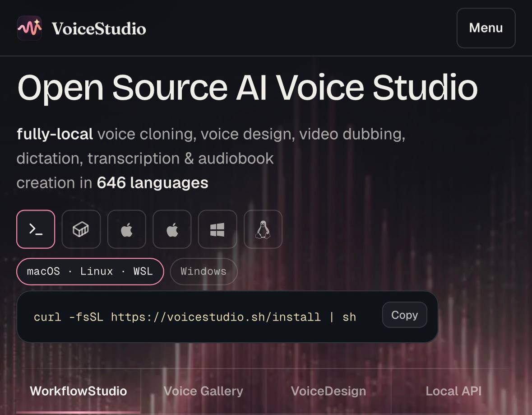This screenshot has width=532, height=415.
Task: Switch to the Voice Gallery tab
Action: click(203, 391)
